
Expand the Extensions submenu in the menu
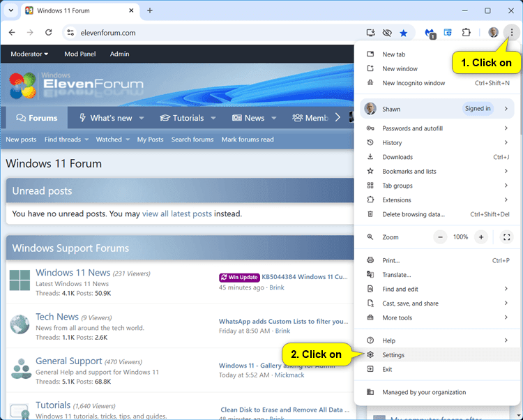click(x=437, y=200)
